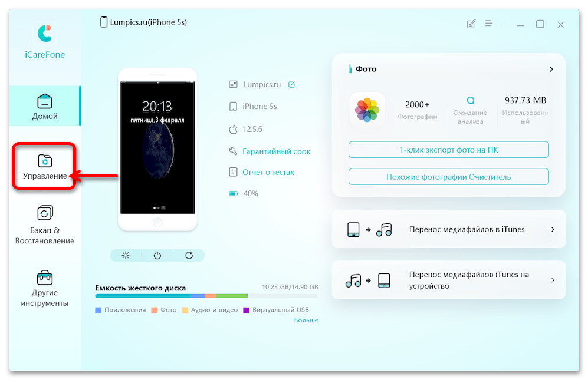
Task: Click the device name card icon
Action: (x=233, y=84)
